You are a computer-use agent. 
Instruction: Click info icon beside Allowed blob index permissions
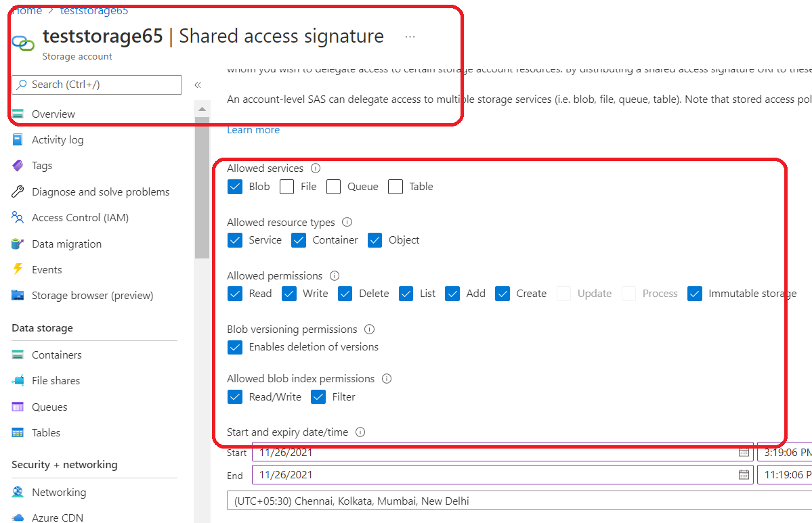pos(386,379)
